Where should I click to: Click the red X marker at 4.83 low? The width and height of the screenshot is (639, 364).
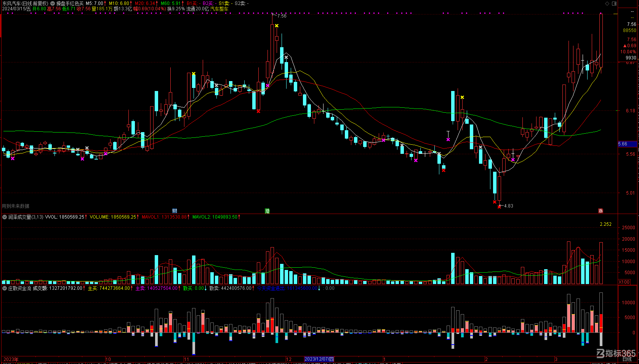499,207
